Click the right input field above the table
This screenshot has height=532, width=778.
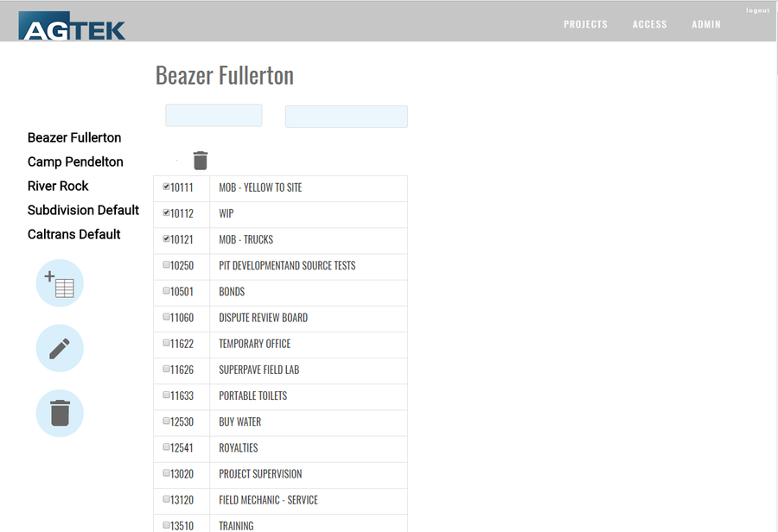click(x=346, y=116)
